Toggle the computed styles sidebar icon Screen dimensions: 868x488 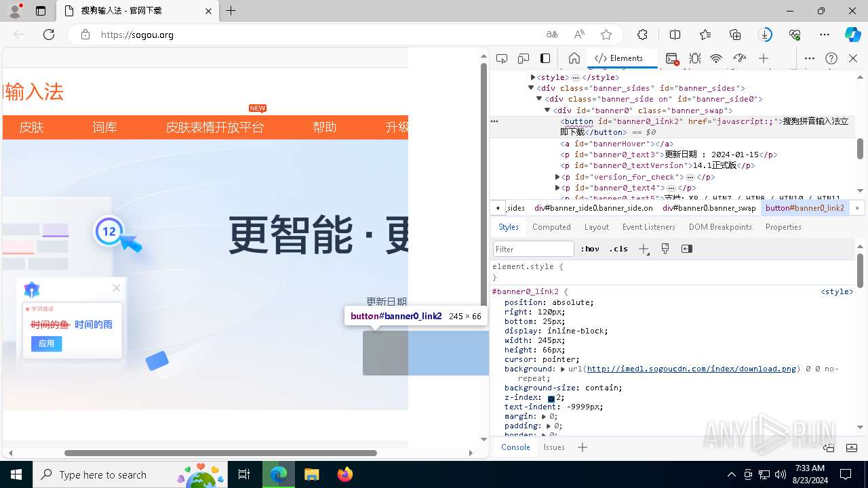[x=687, y=249]
